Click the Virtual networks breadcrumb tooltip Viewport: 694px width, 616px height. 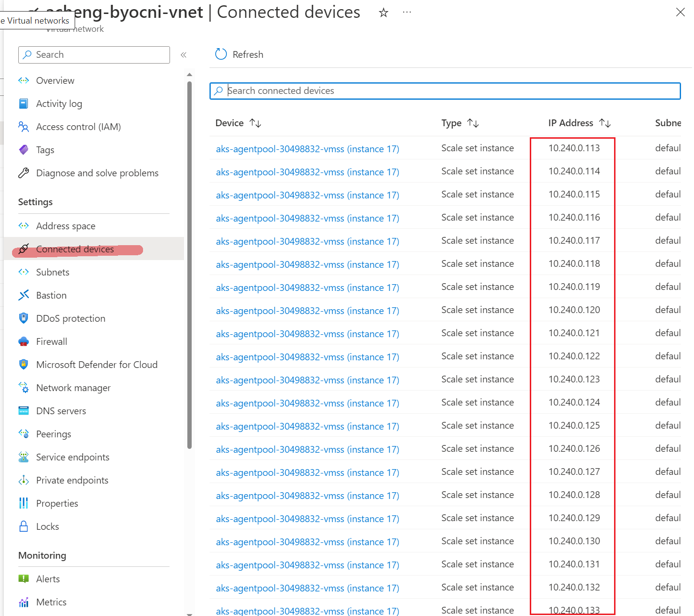point(37,21)
